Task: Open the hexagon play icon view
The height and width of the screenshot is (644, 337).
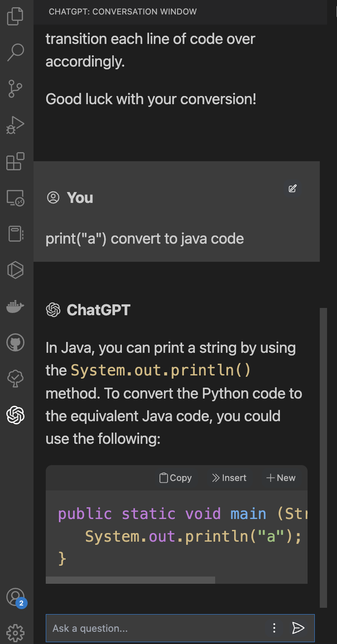Action: (x=15, y=270)
